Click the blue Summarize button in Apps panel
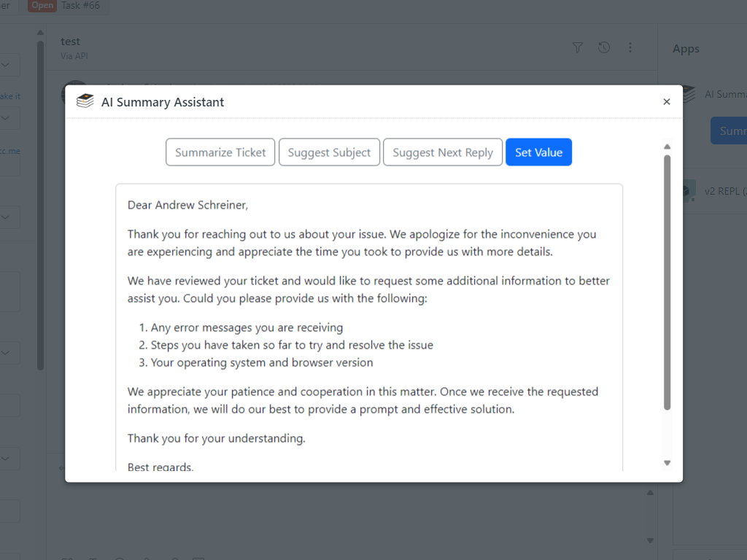 coord(729,131)
